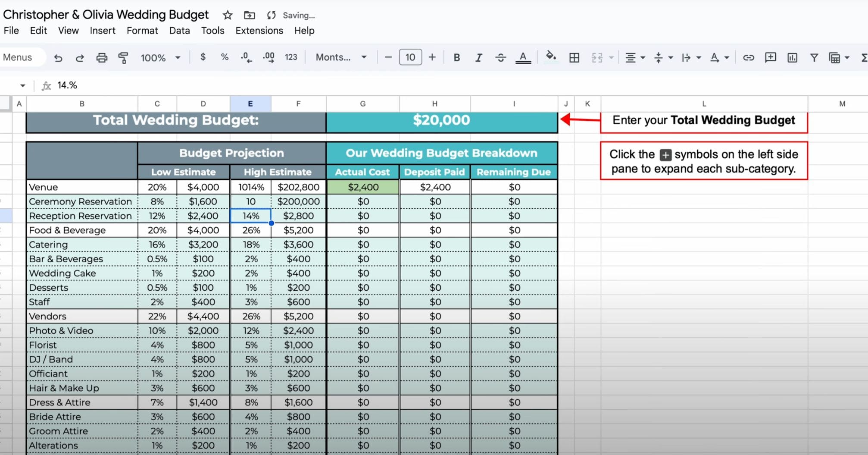Open the Borders tool

[x=574, y=58]
